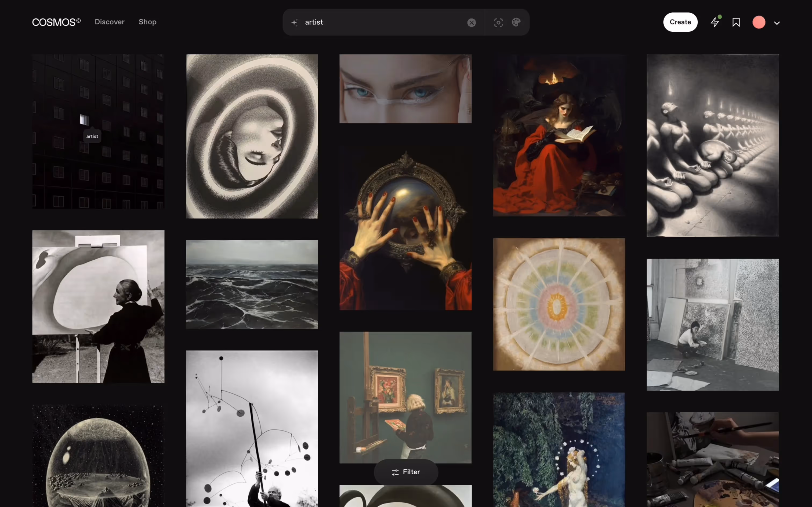The image size is (812, 507).
Task: Open the colorful circular mandala artwork
Action: point(559,304)
